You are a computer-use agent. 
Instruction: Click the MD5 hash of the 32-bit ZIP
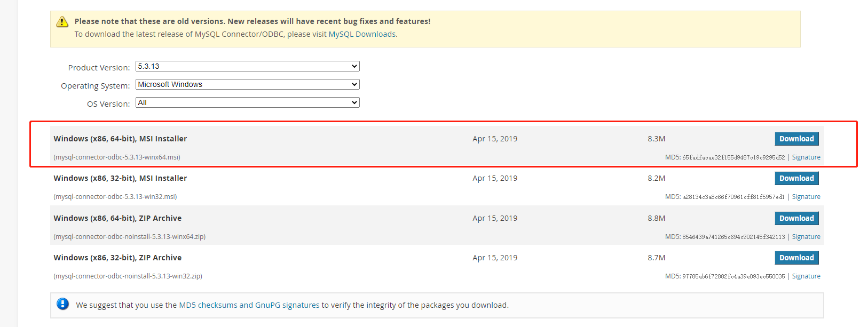(733, 276)
